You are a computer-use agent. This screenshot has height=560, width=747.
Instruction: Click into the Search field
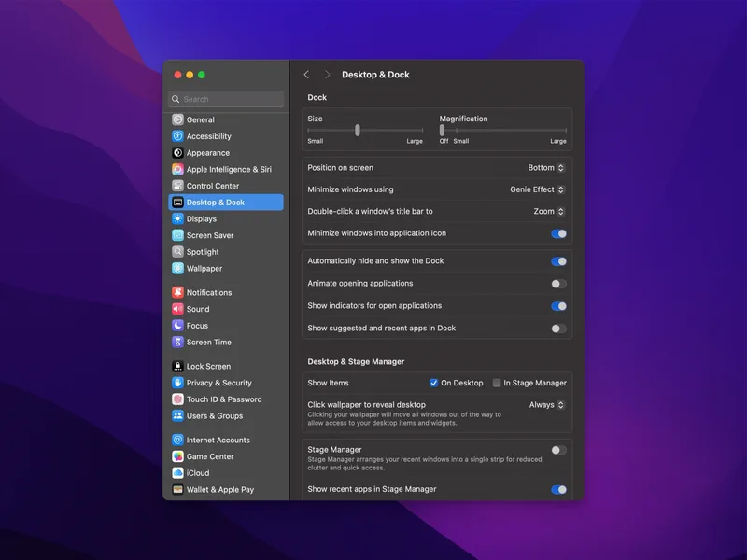click(226, 99)
